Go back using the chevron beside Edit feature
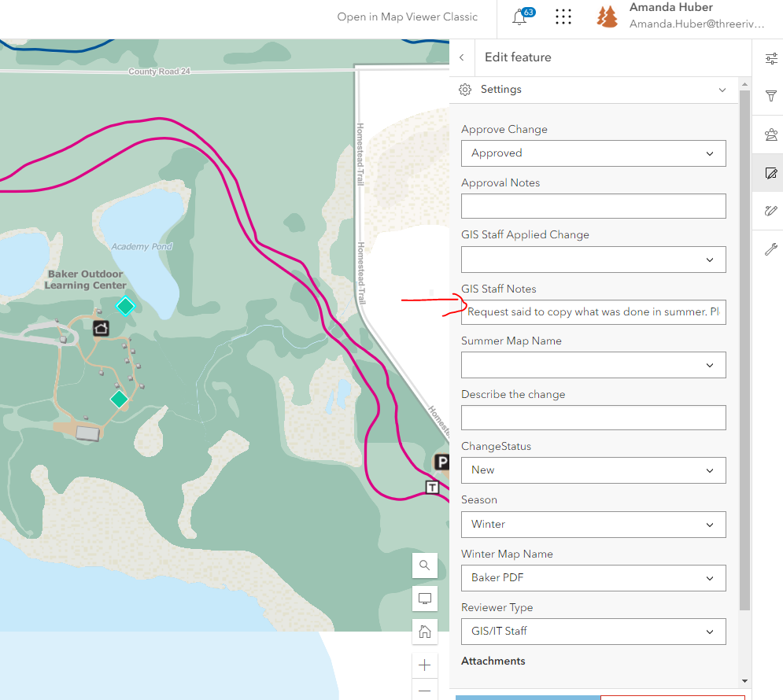Screen dimensions: 783x700 [462, 57]
